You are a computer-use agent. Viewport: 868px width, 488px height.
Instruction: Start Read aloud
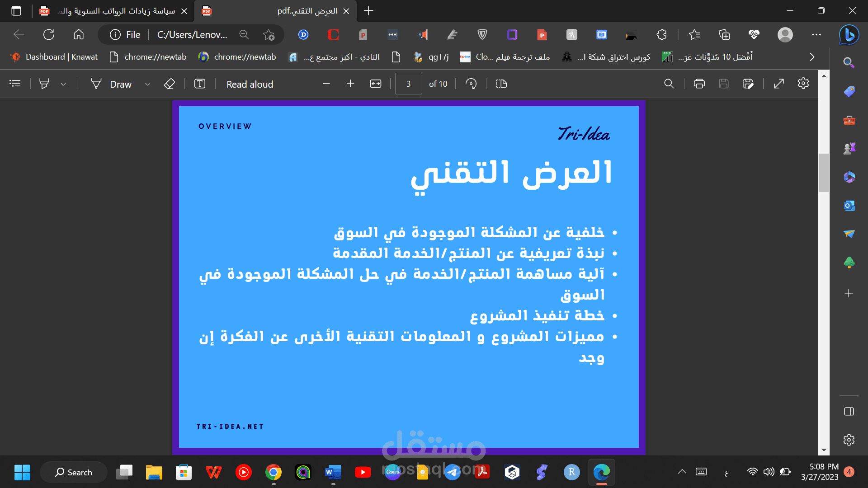[x=250, y=84]
